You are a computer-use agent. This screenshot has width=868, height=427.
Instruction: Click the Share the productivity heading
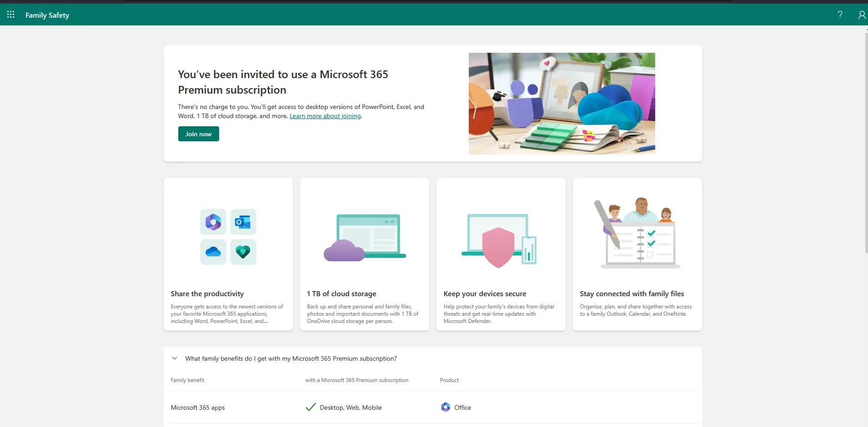(x=207, y=294)
